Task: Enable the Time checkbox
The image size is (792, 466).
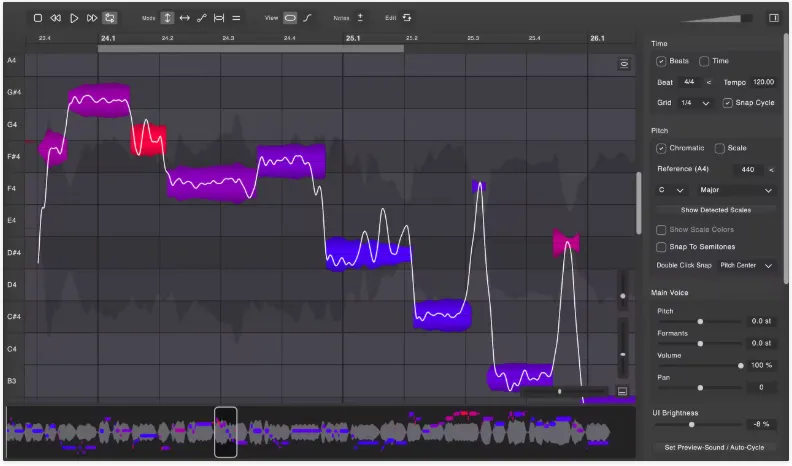Action: point(704,61)
